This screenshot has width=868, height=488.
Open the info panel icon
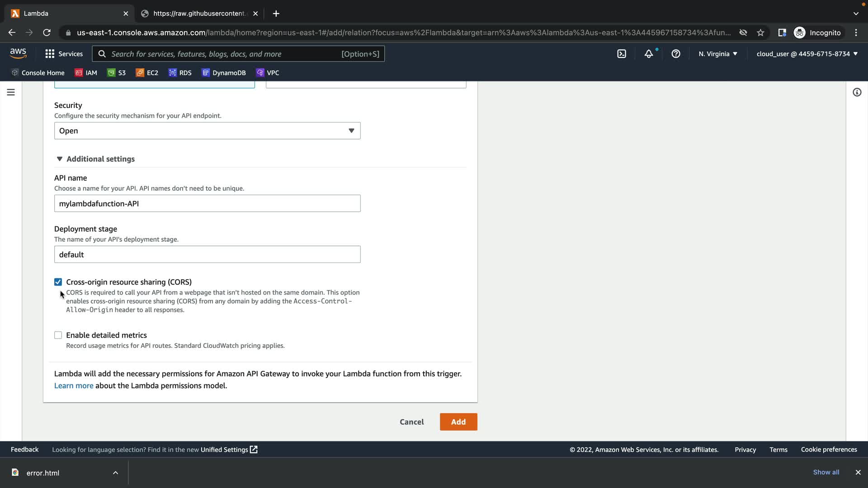(857, 92)
